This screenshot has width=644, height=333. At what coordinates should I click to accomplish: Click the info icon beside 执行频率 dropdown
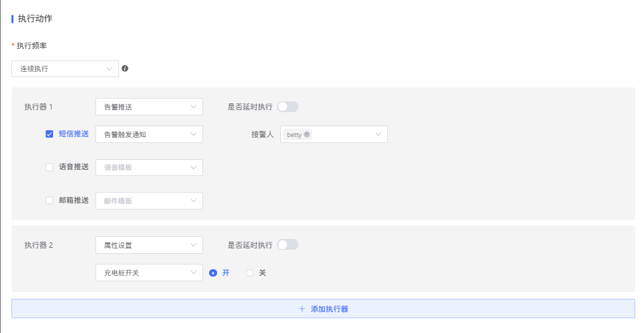[125, 68]
